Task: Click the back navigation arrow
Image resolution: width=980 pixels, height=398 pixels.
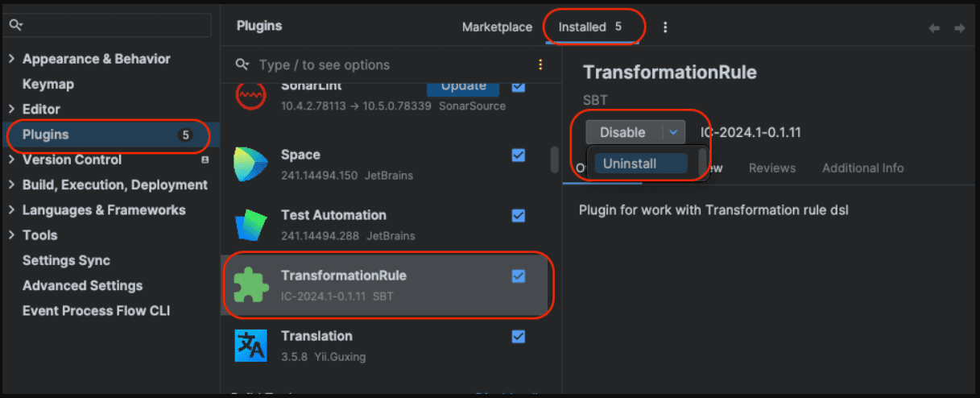Action: (934, 28)
